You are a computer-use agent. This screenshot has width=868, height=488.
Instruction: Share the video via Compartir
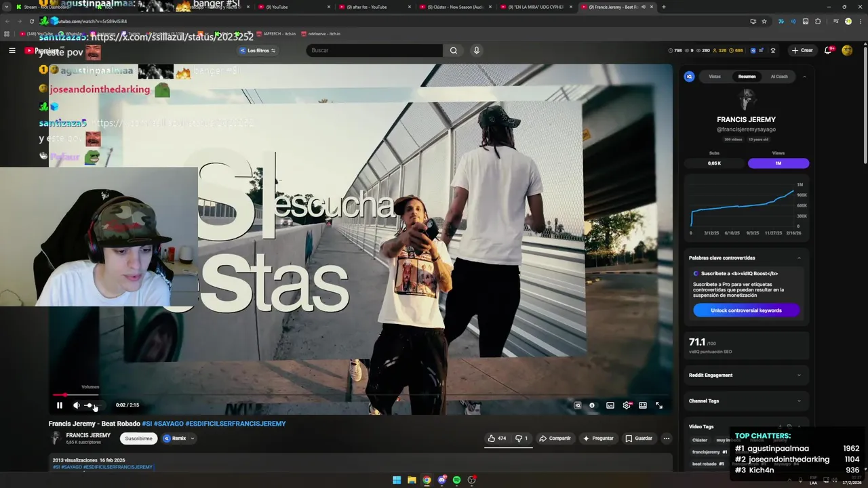(x=555, y=439)
